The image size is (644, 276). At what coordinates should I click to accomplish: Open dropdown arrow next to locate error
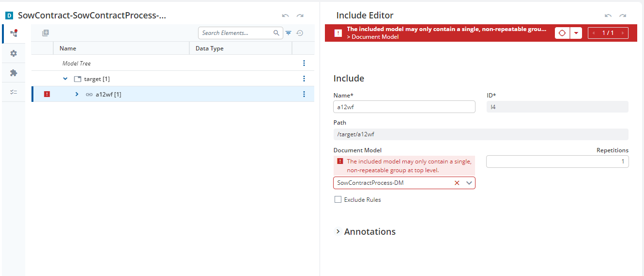(x=576, y=33)
